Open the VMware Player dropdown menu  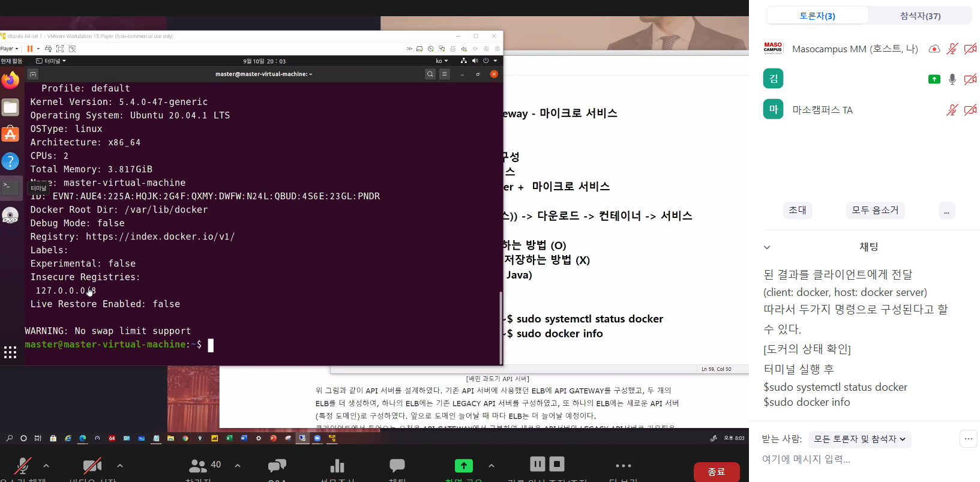point(9,49)
